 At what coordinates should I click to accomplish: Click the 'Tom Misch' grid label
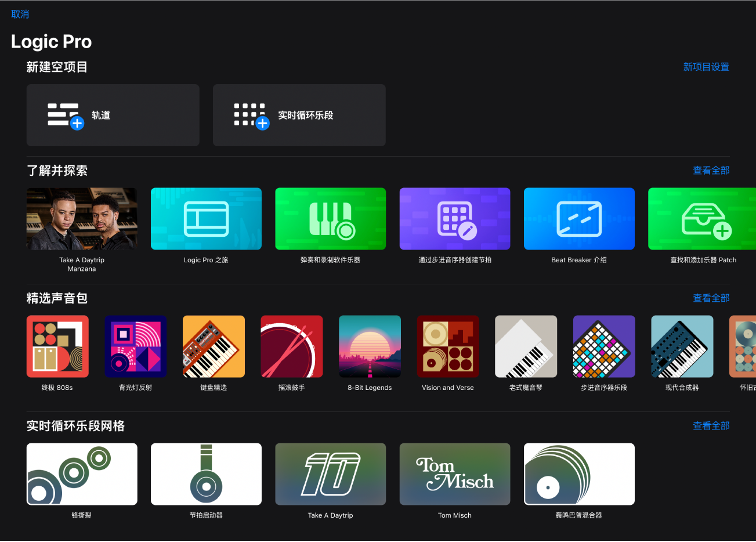[455, 515]
